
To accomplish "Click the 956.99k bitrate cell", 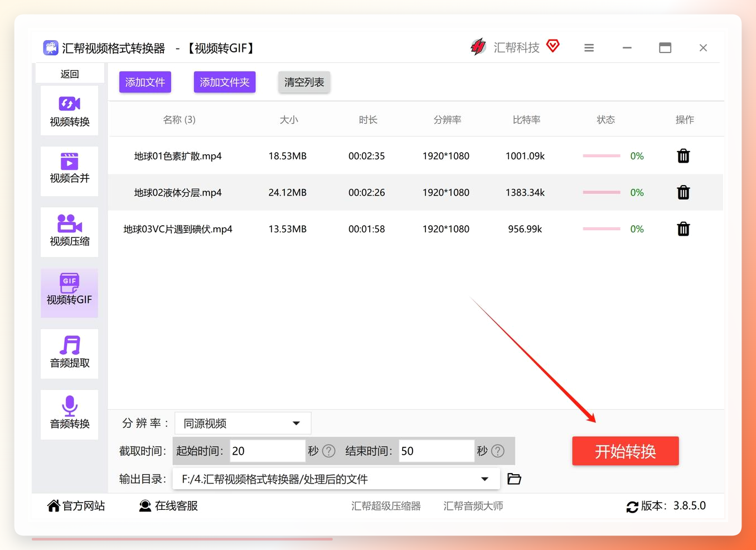I will coord(525,229).
